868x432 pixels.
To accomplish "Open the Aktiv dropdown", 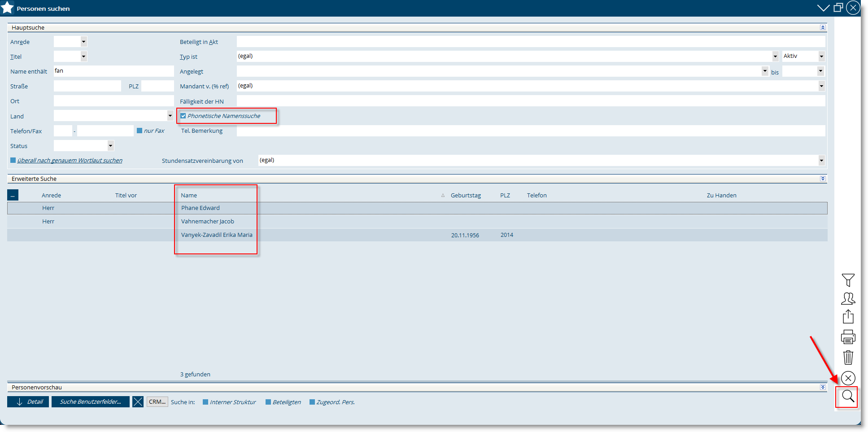I will (821, 57).
